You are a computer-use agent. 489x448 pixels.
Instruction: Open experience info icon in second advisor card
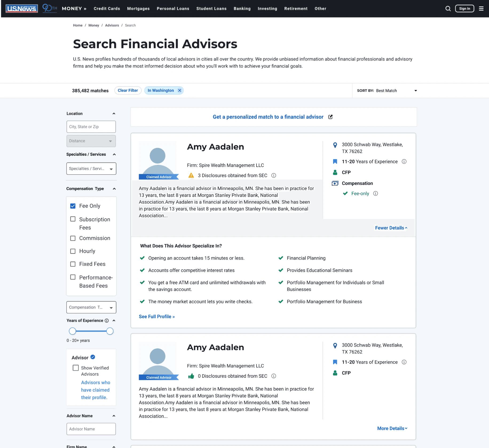(404, 362)
